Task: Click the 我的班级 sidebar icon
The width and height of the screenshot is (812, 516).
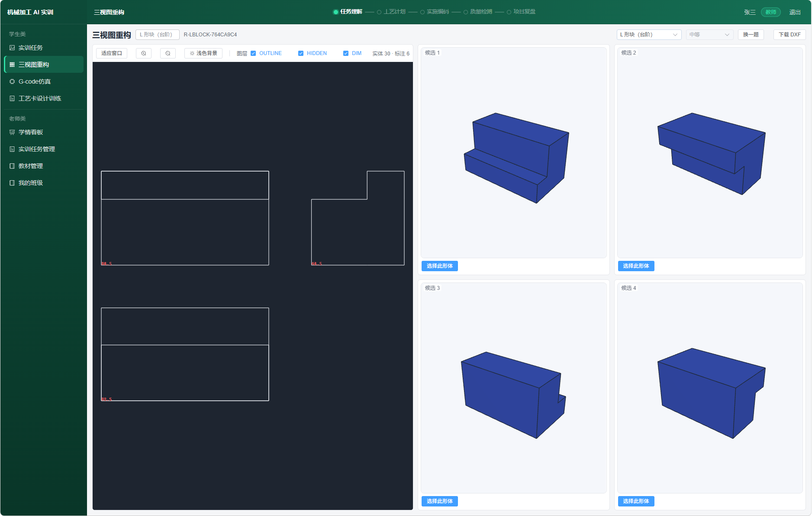Action: tap(12, 183)
